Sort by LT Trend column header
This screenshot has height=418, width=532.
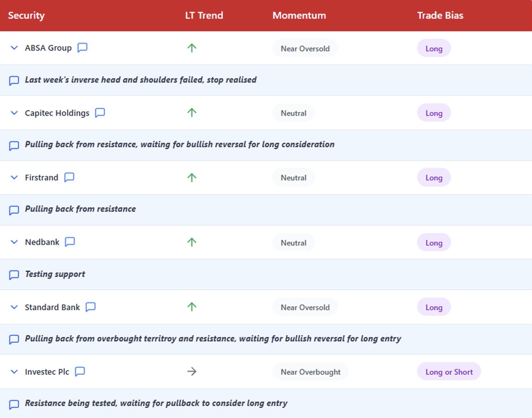pyautogui.click(x=204, y=15)
